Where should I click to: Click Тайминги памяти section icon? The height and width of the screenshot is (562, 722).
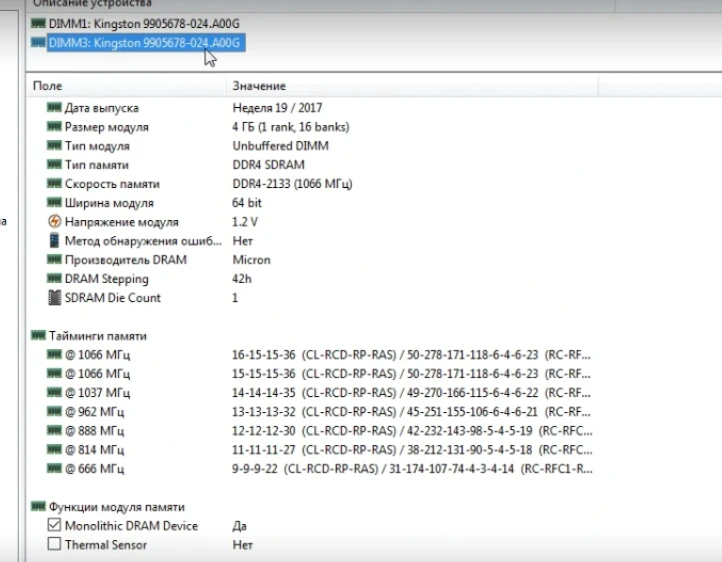38,335
